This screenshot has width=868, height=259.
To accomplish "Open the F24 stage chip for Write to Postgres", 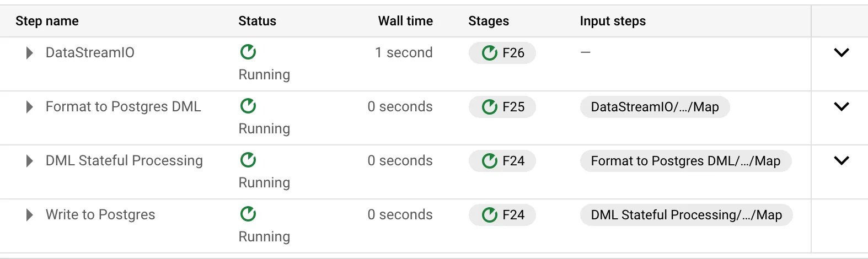I will (502, 215).
